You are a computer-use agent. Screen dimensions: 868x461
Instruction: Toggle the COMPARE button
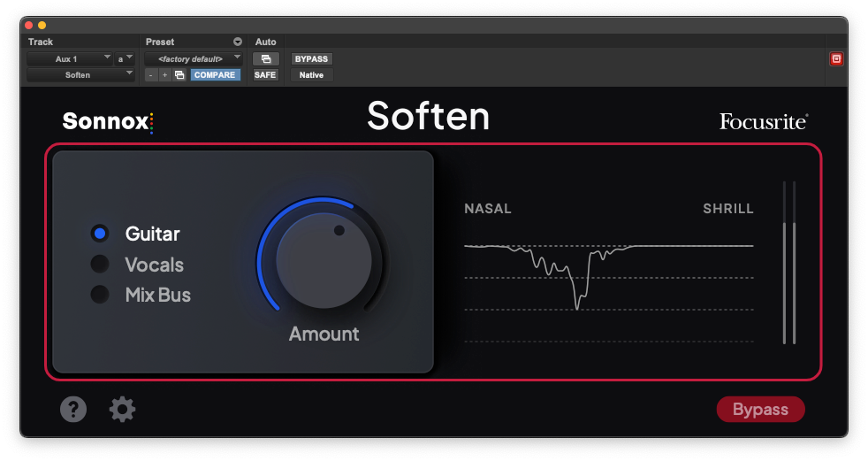pos(215,75)
